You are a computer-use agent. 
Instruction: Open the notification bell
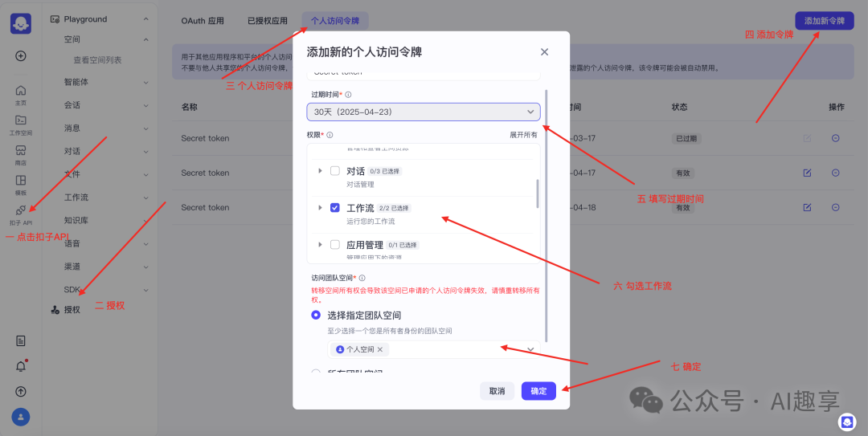coord(20,365)
